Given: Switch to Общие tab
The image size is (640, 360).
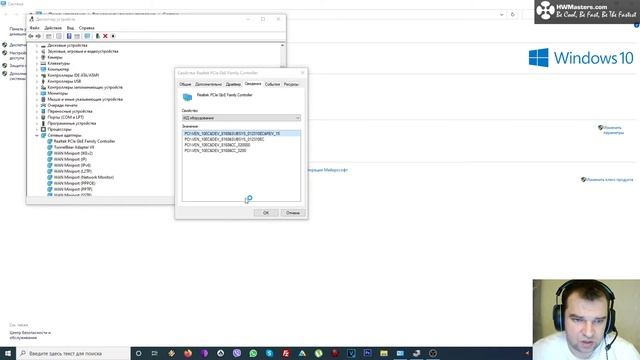Looking at the screenshot, I should point(185,84).
